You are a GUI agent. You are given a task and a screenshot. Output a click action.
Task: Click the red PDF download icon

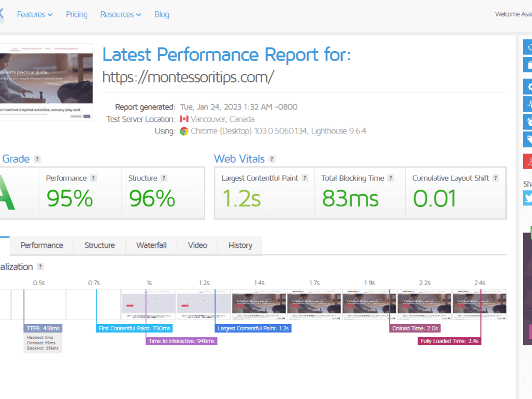pyautogui.click(x=528, y=161)
